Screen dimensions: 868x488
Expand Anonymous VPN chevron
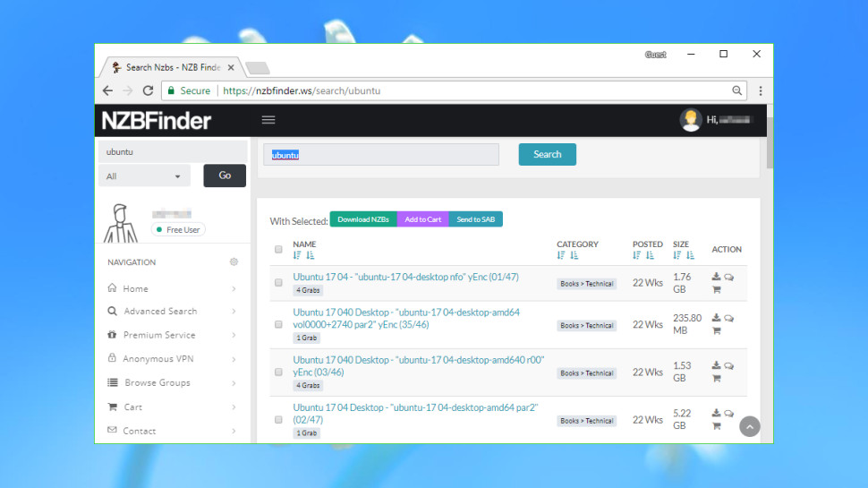[234, 359]
